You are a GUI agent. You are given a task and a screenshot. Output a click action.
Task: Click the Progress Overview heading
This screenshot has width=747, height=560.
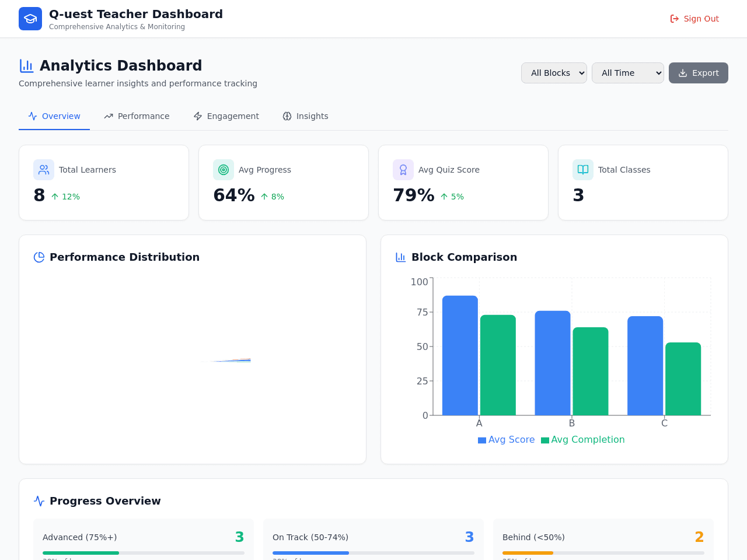(105, 501)
